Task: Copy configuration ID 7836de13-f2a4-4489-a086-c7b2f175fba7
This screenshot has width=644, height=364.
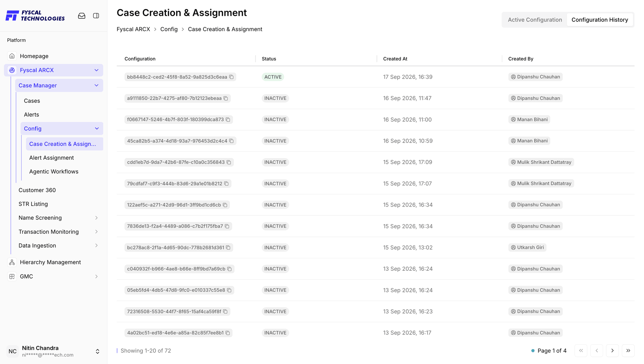Action: coord(227,226)
